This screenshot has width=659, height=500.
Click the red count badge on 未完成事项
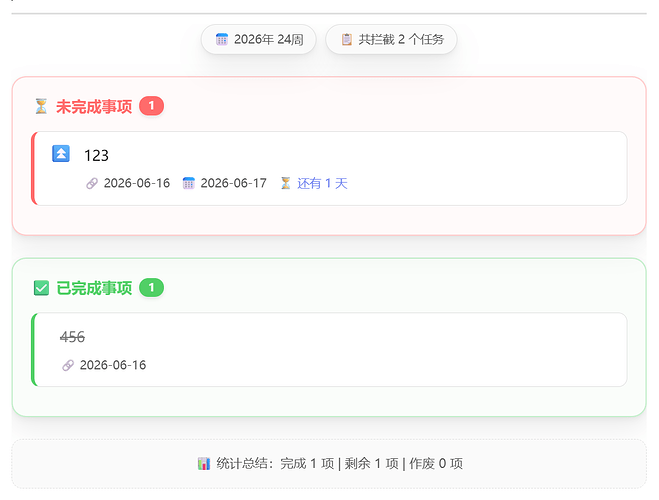[151, 106]
